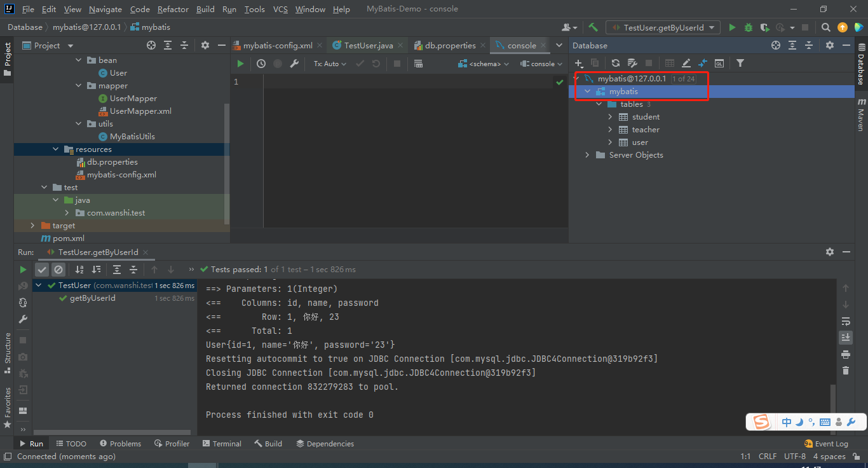This screenshot has height=468, width=868.
Task: Click Jump to Query Console QL icon
Action: [x=719, y=63]
